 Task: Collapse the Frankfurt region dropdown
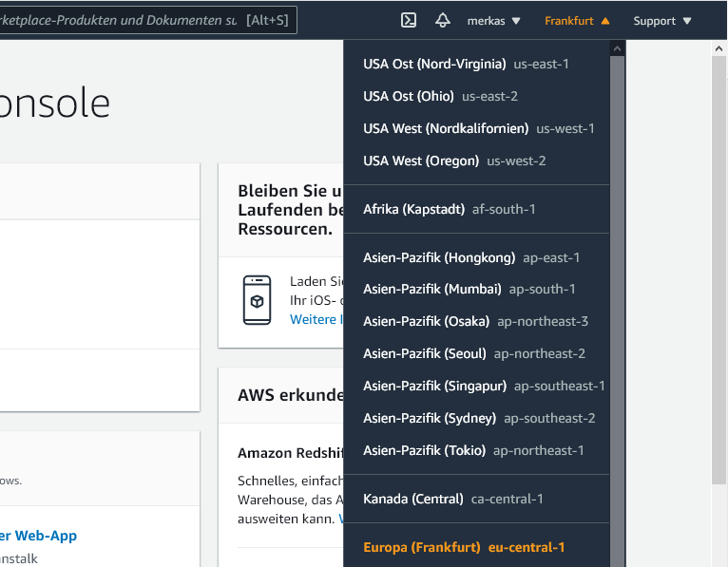click(577, 21)
